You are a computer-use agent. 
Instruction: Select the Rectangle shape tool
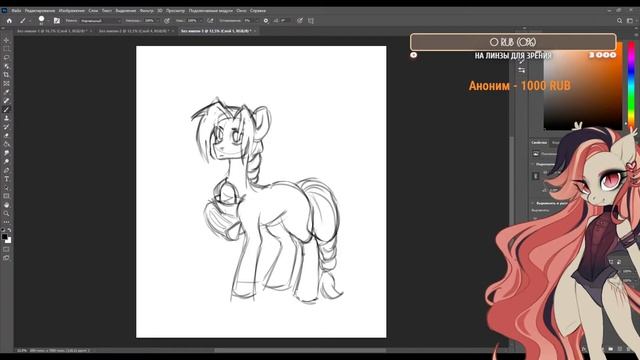[6, 196]
